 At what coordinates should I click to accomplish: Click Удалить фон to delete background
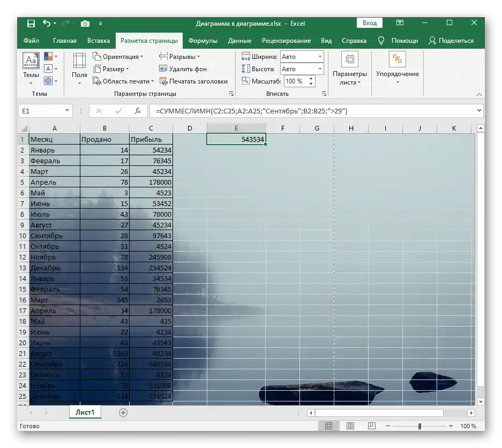tap(183, 69)
